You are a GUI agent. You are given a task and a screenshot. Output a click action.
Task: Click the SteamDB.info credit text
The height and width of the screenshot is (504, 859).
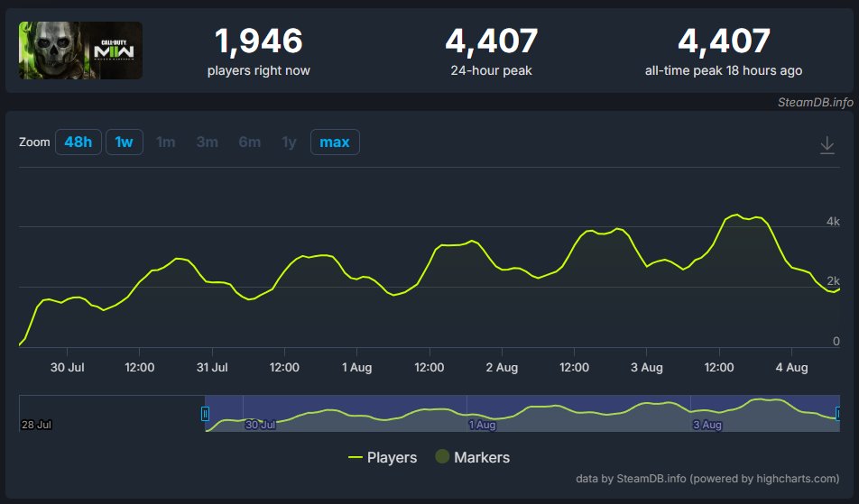point(816,102)
